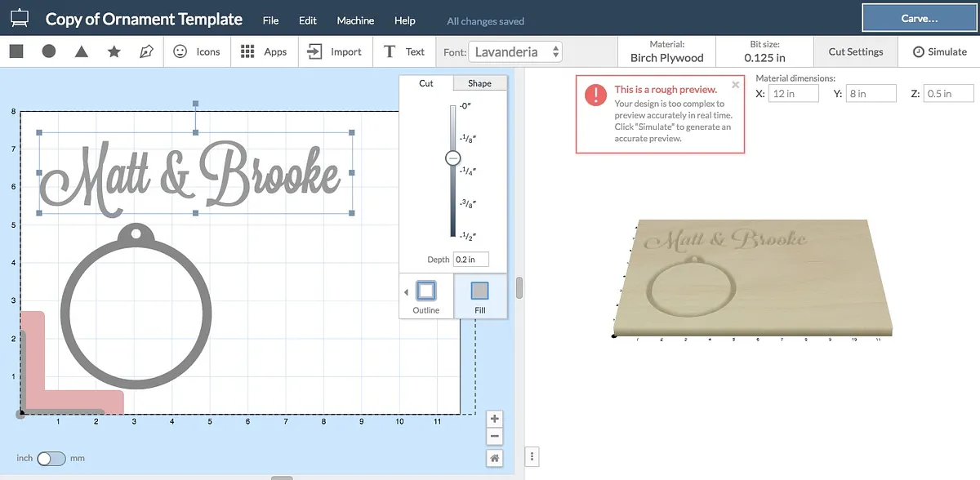This screenshot has width=980, height=480.
Task: Select the triangle shape tool
Action: (x=82, y=51)
